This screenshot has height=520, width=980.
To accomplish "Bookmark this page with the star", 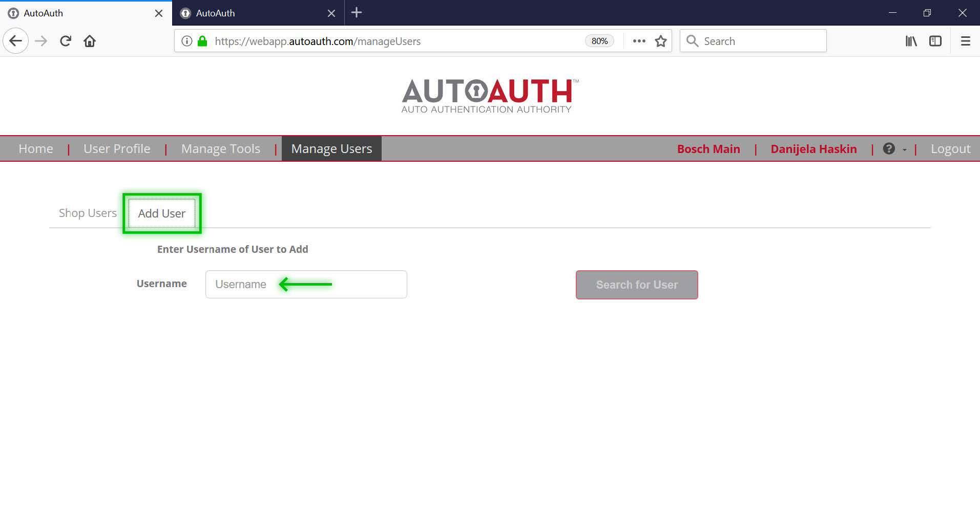I will click(661, 41).
